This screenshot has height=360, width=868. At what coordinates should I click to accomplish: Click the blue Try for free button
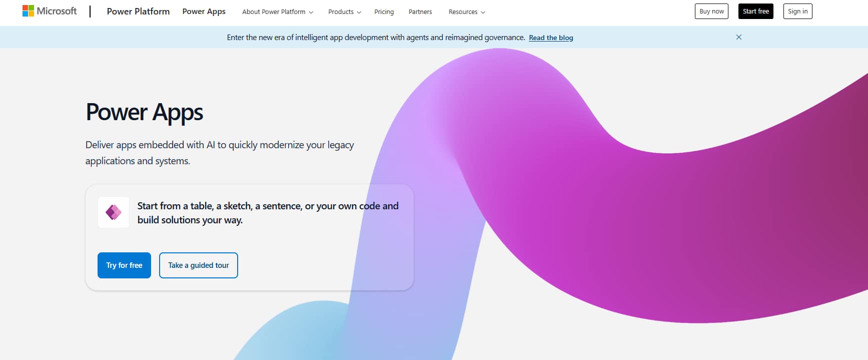click(124, 265)
